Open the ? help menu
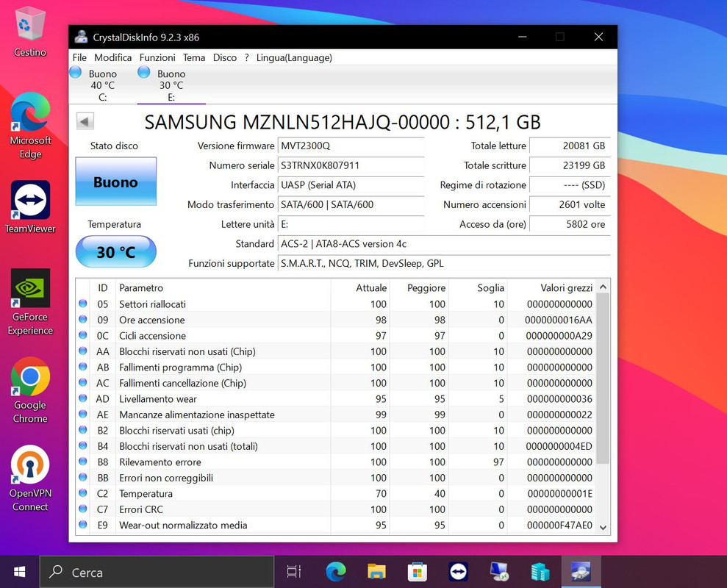This screenshot has height=588, width=727. coord(247,57)
